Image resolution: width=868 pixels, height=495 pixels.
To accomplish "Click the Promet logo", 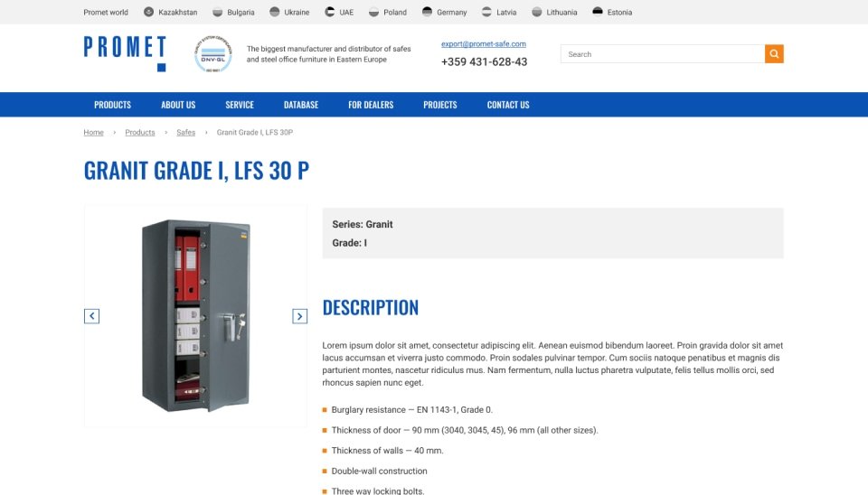I will click(125, 53).
